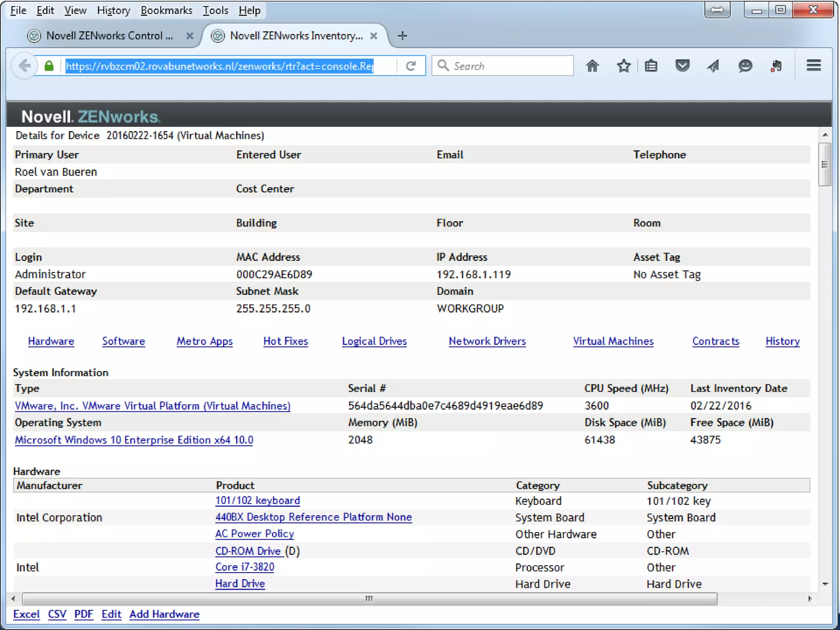Save page to Pocket icon
Viewport: 840px width, 630px height.
682,66
